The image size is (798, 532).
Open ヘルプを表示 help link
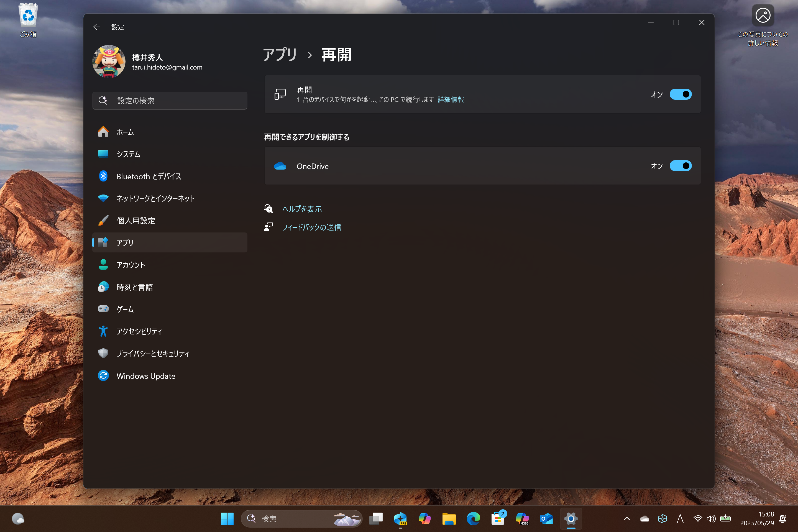point(302,209)
